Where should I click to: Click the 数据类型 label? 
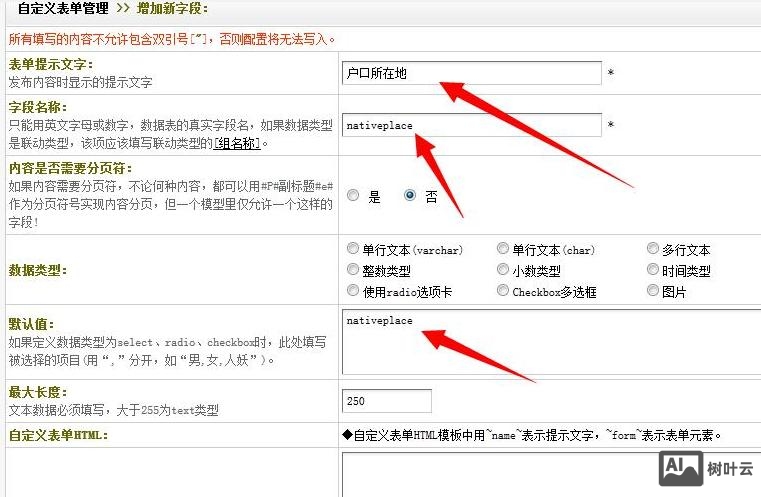(38, 270)
